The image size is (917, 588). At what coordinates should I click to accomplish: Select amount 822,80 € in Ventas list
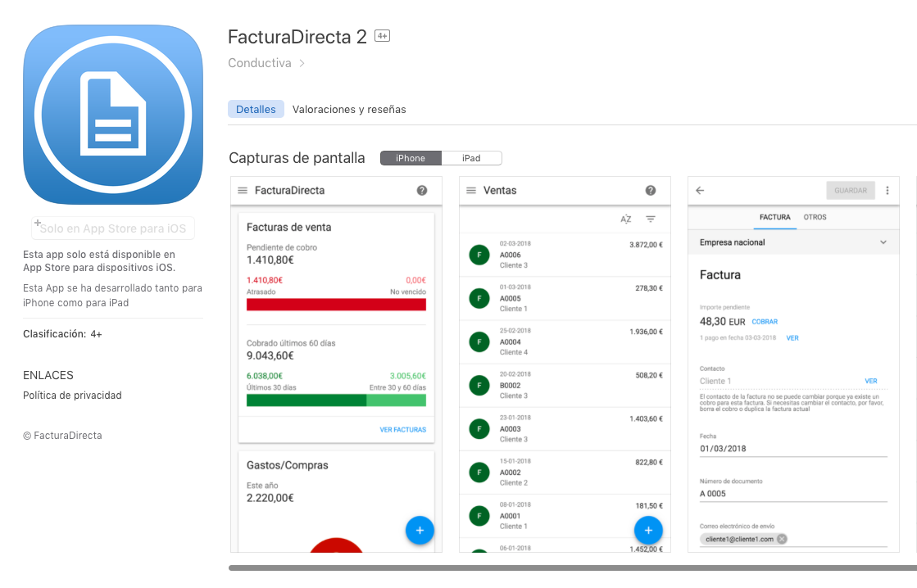(x=649, y=463)
